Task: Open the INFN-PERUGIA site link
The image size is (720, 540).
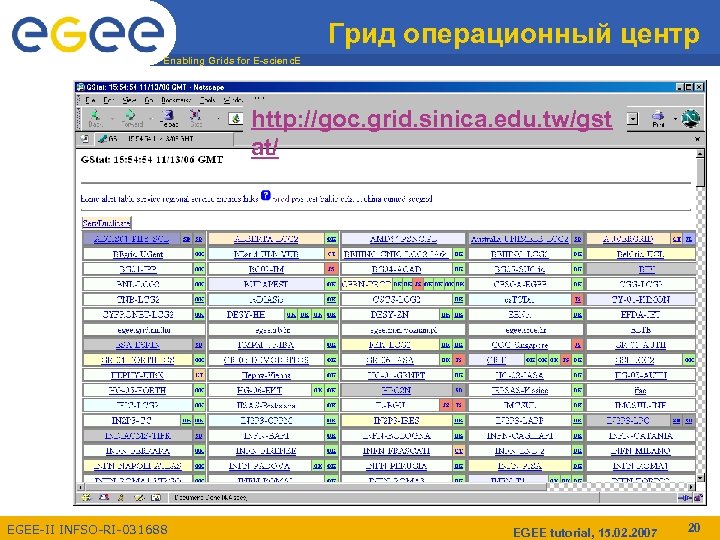Action: point(396,466)
